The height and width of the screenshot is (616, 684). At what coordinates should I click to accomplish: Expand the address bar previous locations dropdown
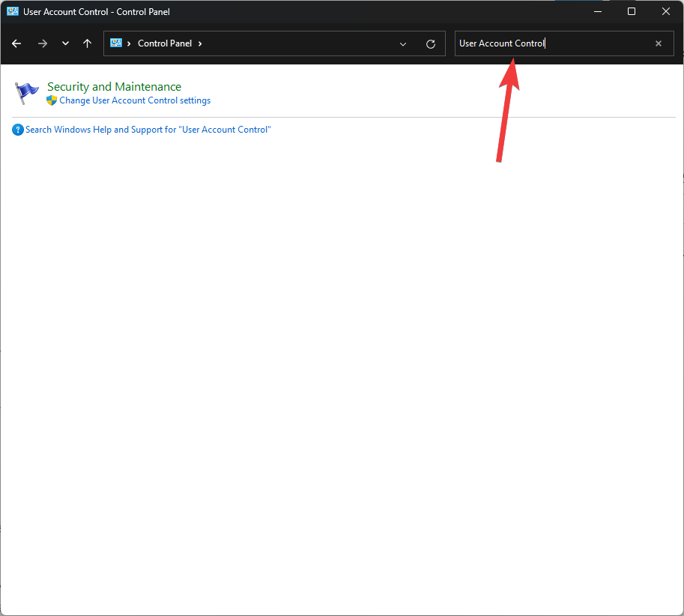click(403, 44)
